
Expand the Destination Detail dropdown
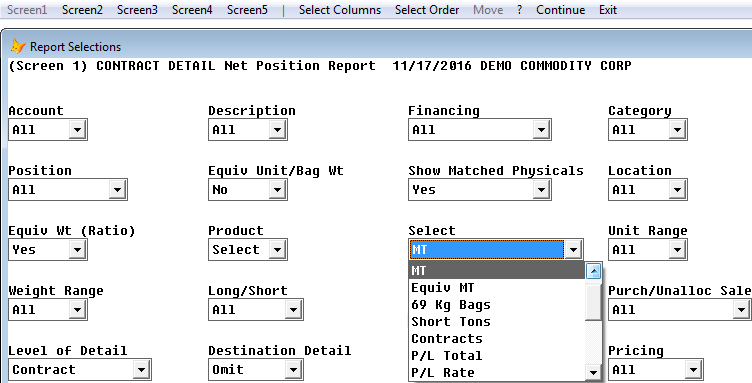point(293,370)
